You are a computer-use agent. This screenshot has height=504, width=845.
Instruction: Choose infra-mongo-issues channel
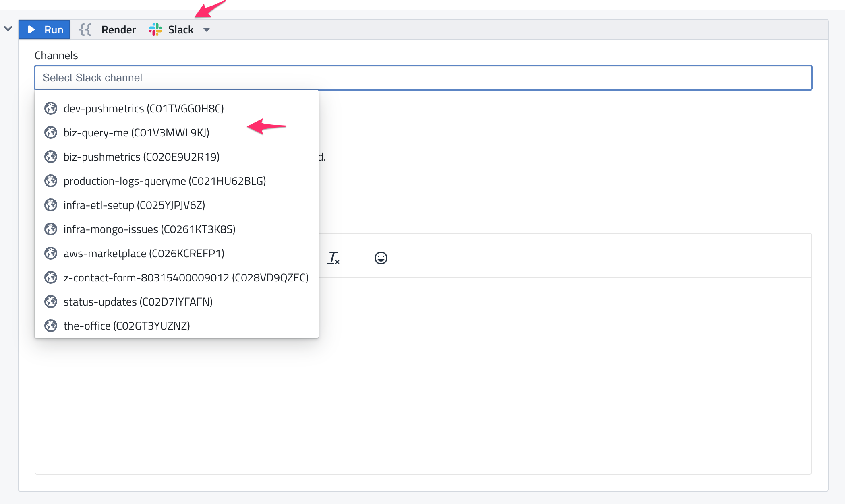click(149, 229)
